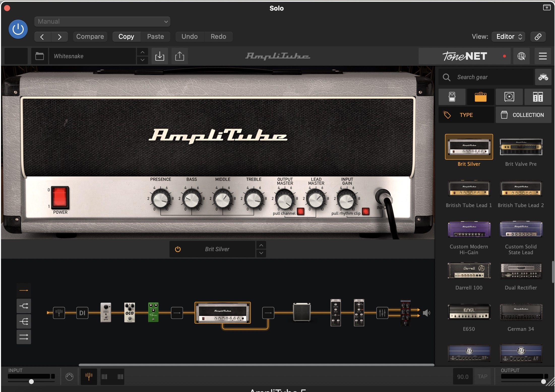This screenshot has height=392, width=555.
Task: Select the gate pedal in chain
Action: click(x=106, y=312)
